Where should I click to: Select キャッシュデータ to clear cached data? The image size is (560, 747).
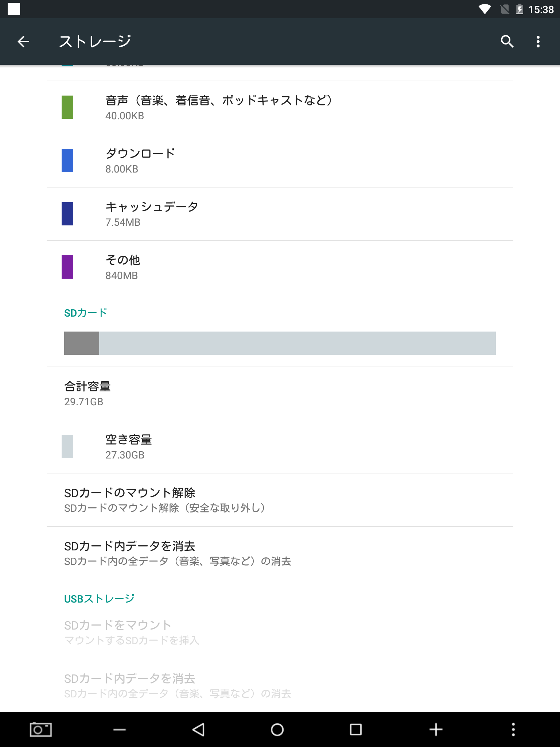pyautogui.click(x=280, y=214)
